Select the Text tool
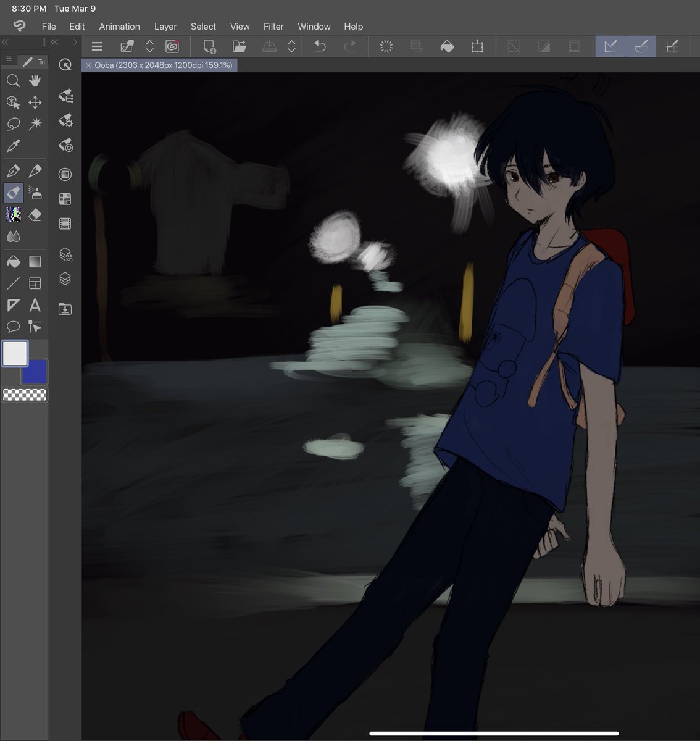Screen dimensions: 700x741 coord(35,305)
